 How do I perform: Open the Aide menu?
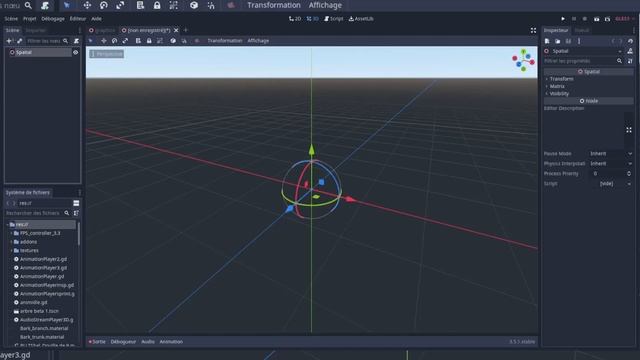point(96,19)
